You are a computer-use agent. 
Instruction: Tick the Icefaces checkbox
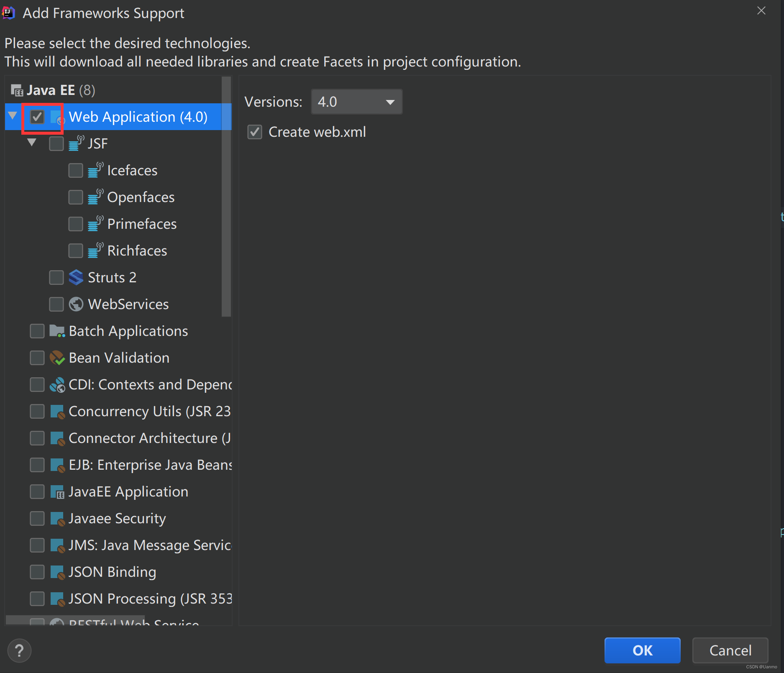pos(76,170)
